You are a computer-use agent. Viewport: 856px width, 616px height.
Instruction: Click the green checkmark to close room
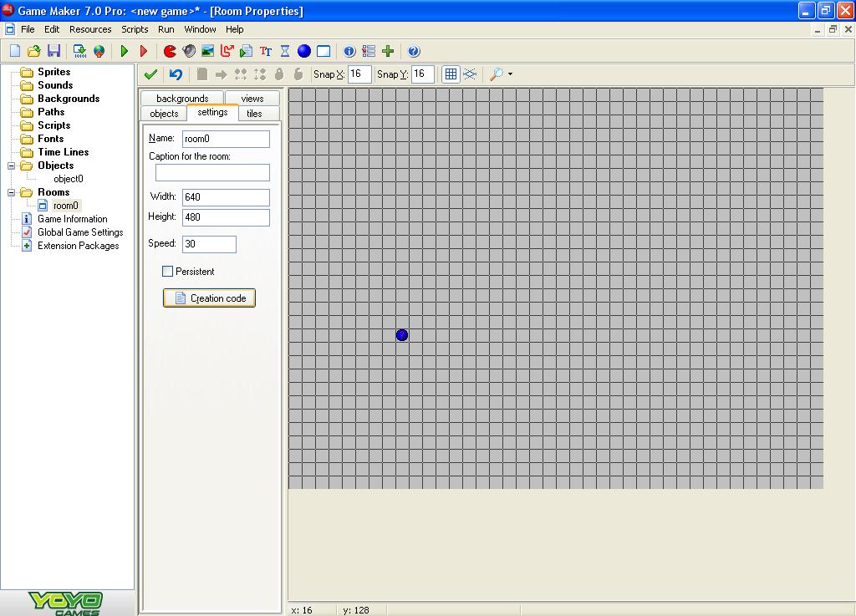click(151, 74)
